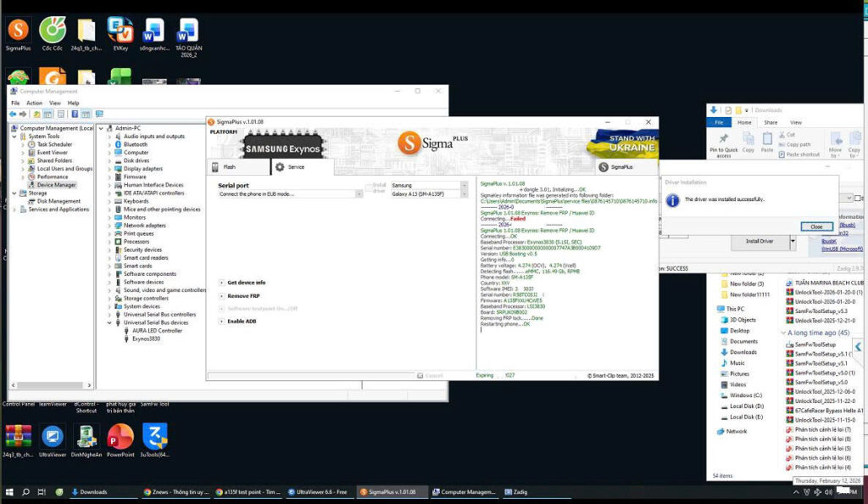868x504 pixels.
Task: Switch to the Flash tab
Action: (230, 167)
